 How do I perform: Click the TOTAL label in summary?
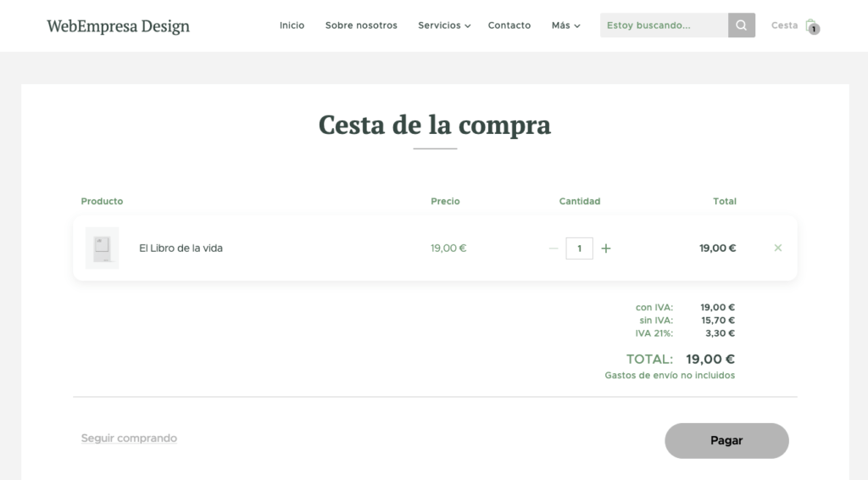[649, 360]
